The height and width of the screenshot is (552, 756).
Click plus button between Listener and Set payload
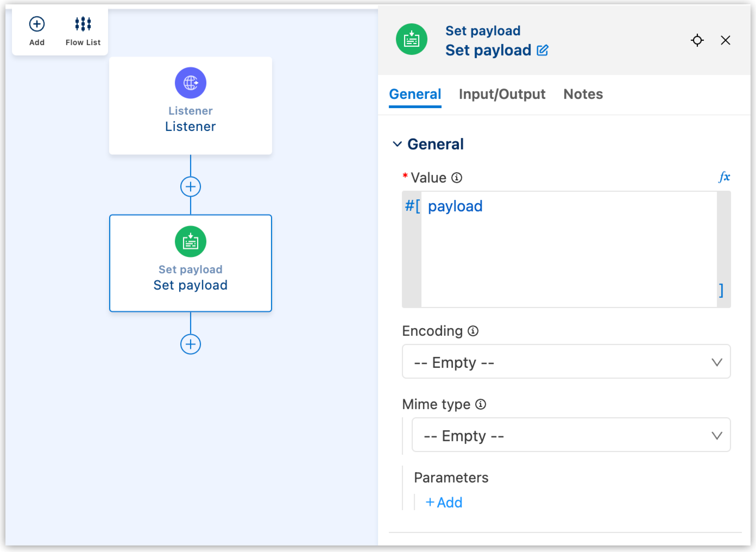tap(190, 186)
